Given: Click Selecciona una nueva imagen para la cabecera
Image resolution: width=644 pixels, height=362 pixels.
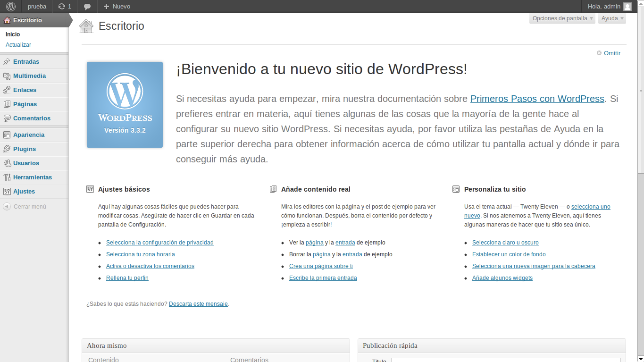Looking at the screenshot, I should 534,266.
